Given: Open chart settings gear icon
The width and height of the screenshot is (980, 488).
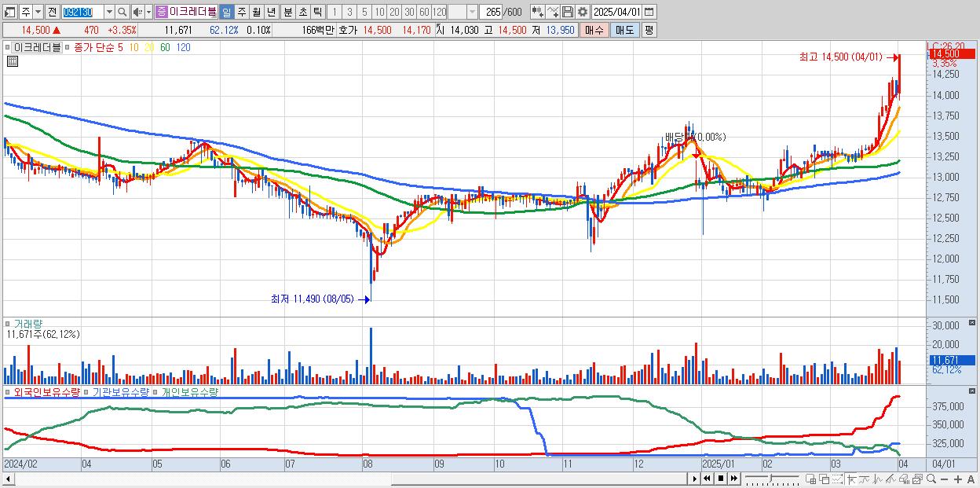Looking at the screenshot, I should tap(583, 12).
